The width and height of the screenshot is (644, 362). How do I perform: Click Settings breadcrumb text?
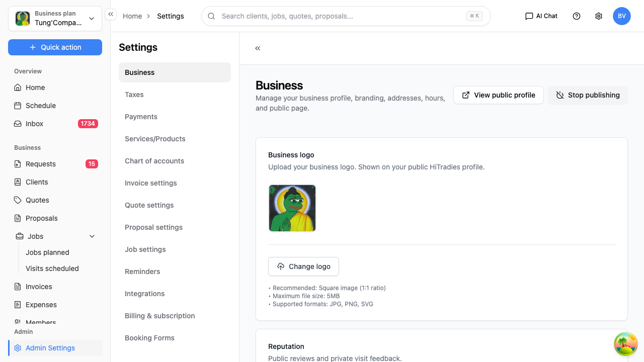coord(171,16)
